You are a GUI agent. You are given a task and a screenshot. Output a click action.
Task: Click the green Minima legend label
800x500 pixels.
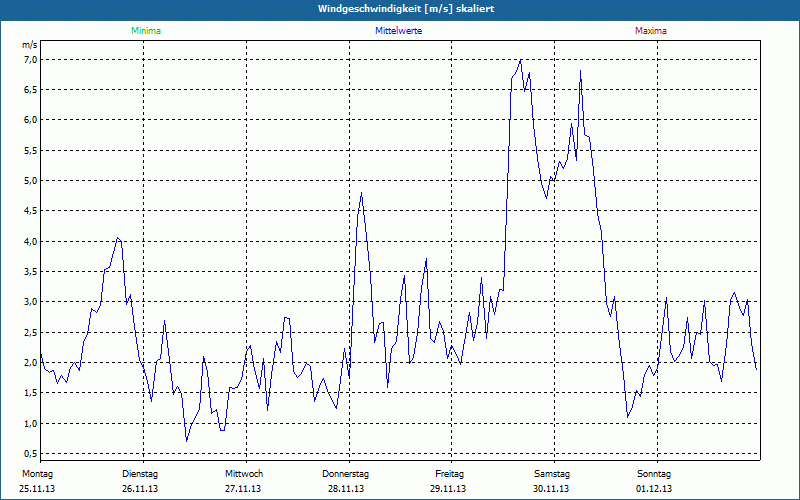click(x=146, y=31)
